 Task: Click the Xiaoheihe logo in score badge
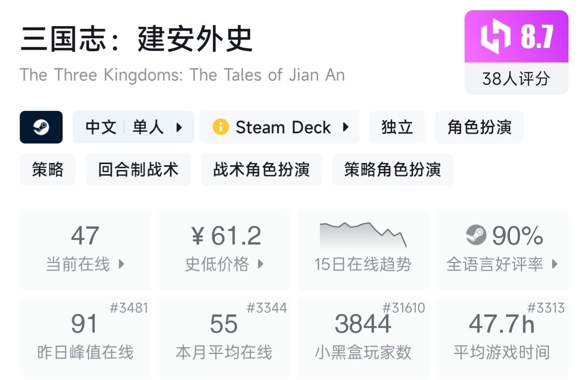[495, 36]
